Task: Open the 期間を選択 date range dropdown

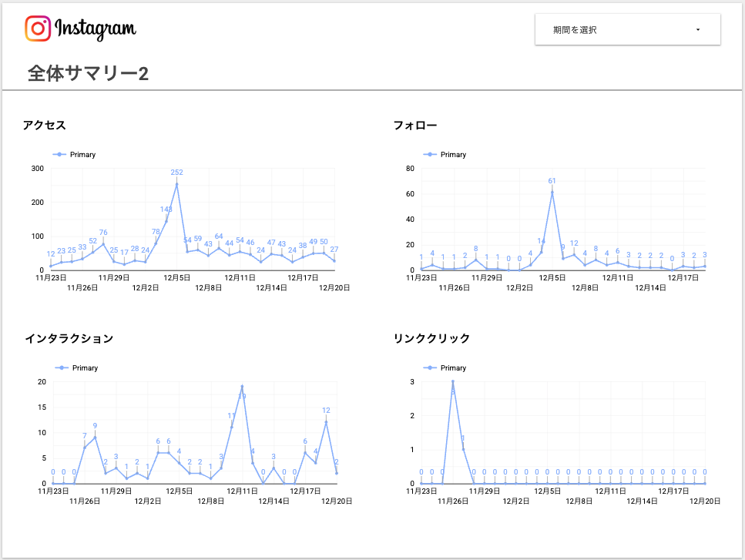Action: tap(627, 30)
